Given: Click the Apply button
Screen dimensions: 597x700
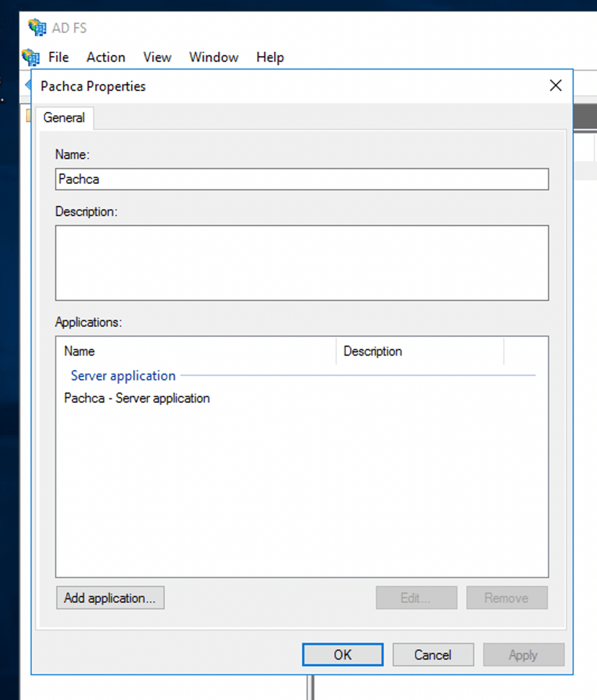Looking at the screenshot, I should 523,654.
